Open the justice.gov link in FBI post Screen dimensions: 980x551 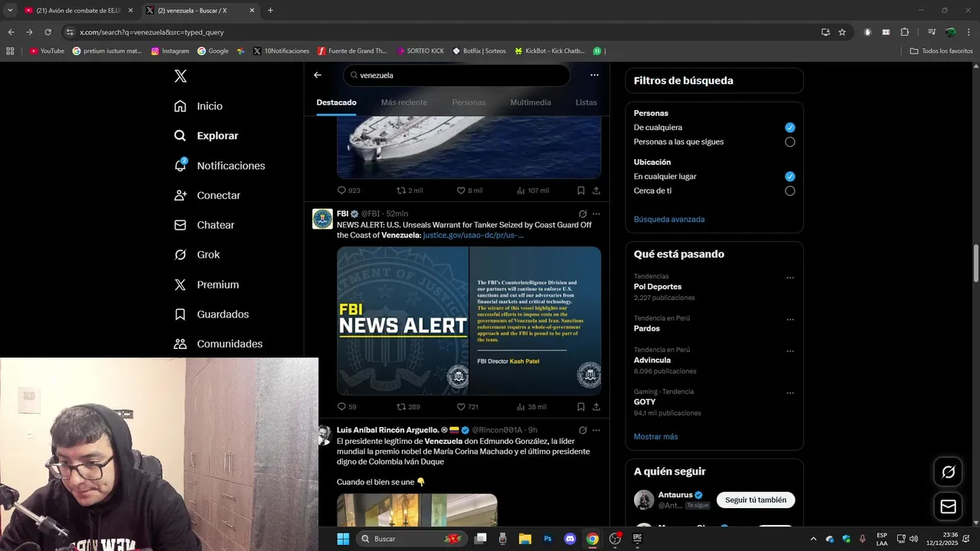click(473, 235)
